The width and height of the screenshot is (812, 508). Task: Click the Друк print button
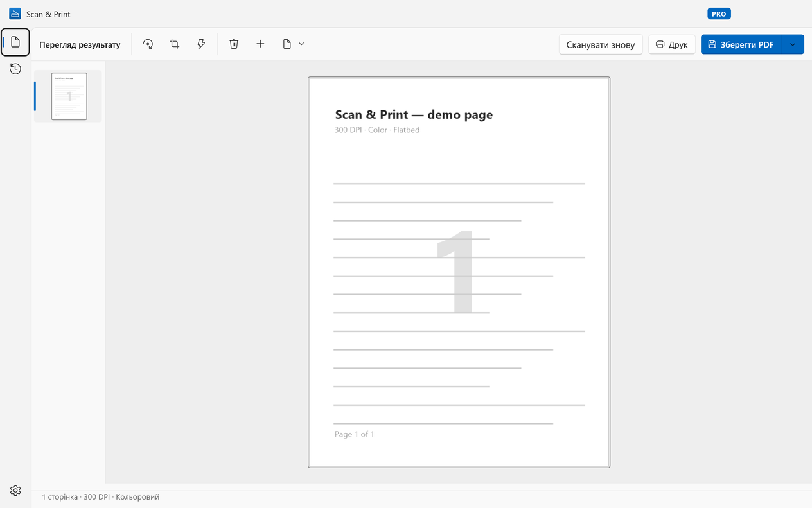pos(672,44)
